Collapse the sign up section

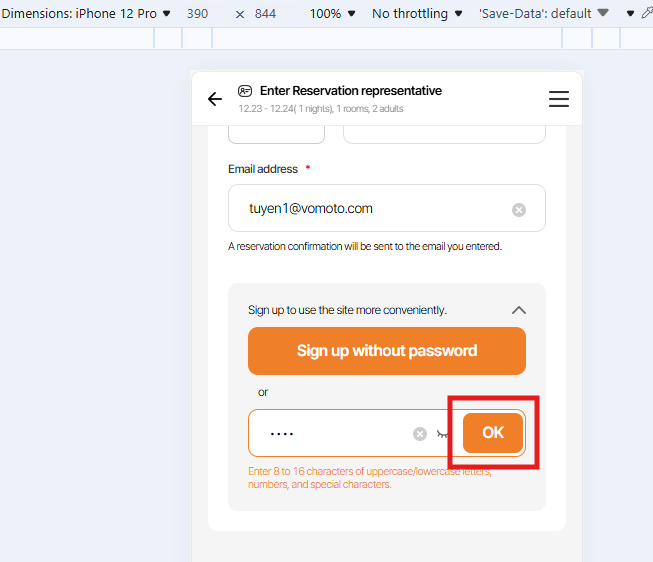(x=518, y=310)
